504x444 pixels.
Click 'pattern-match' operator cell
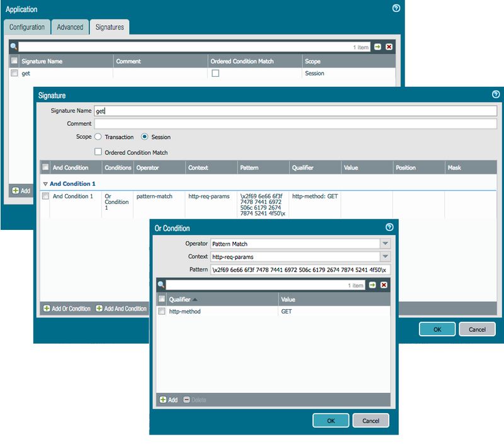tap(154, 196)
